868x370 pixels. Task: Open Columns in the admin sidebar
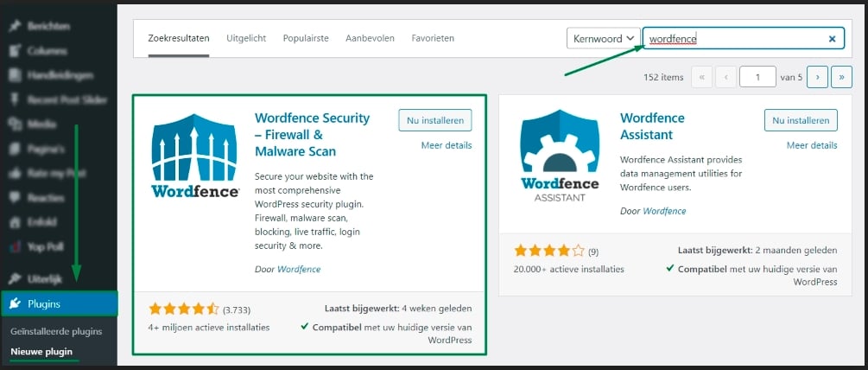(x=47, y=50)
